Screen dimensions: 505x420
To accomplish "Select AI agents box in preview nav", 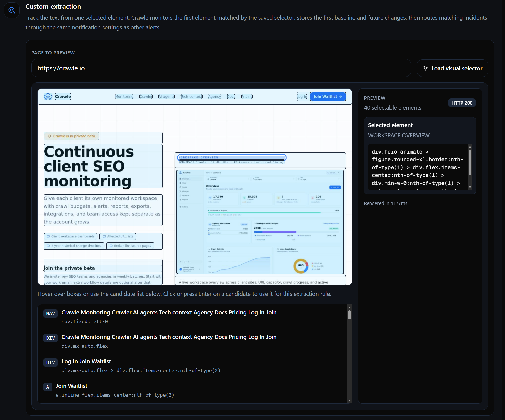I will tap(167, 97).
